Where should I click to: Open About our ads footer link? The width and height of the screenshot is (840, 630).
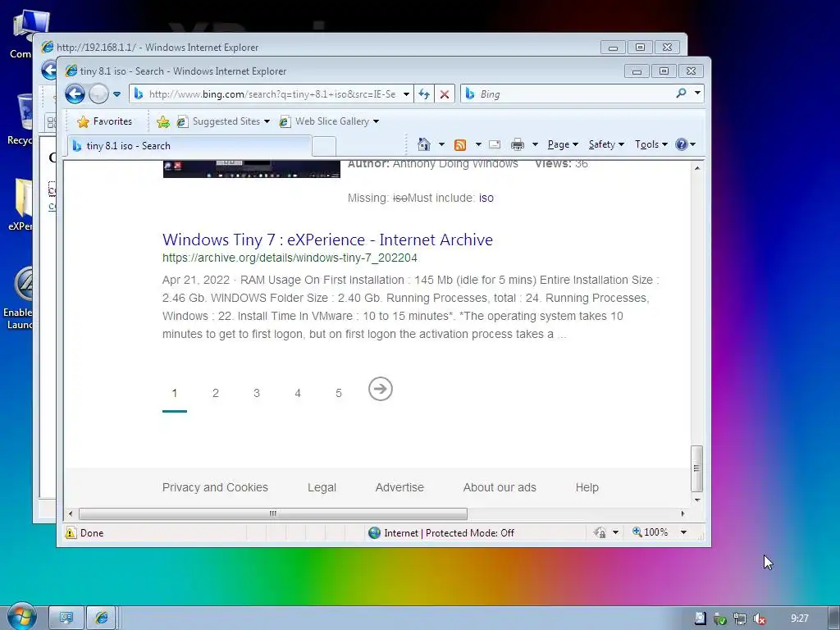point(500,487)
